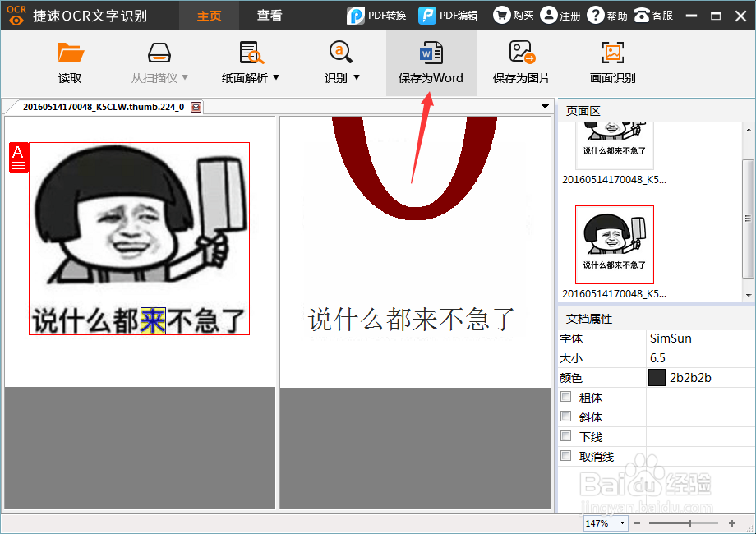Open PDF编辑 tool
Image resolution: width=756 pixels, height=534 pixels.
448,16
